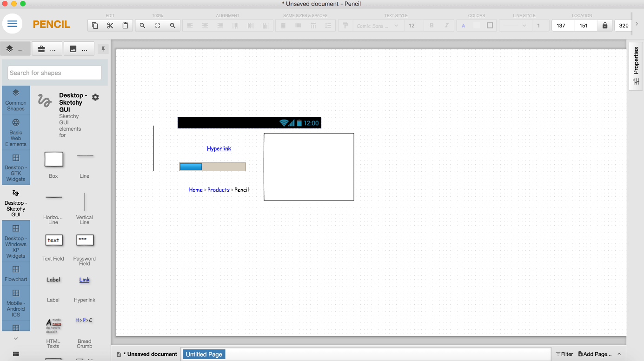Image resolution: width=644 pixels, height=361 pixels.
Task: Select the Flowchart collection
Action: [16, 274]
